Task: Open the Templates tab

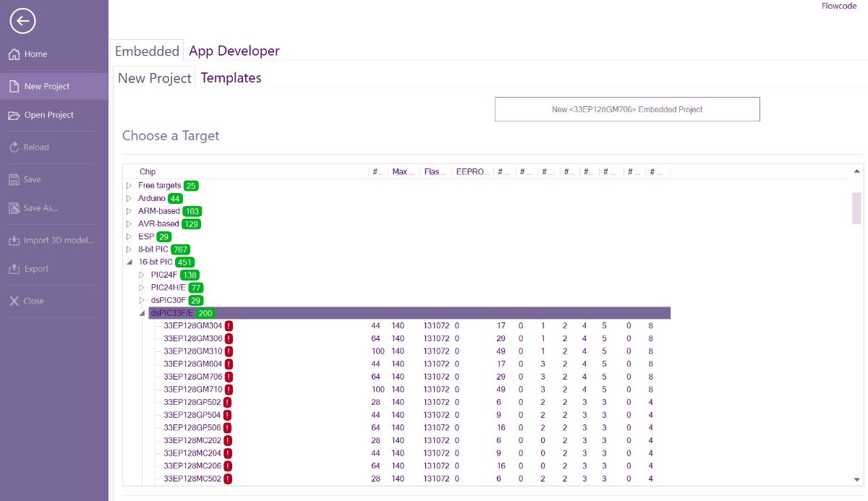Action: pos(231,77)
